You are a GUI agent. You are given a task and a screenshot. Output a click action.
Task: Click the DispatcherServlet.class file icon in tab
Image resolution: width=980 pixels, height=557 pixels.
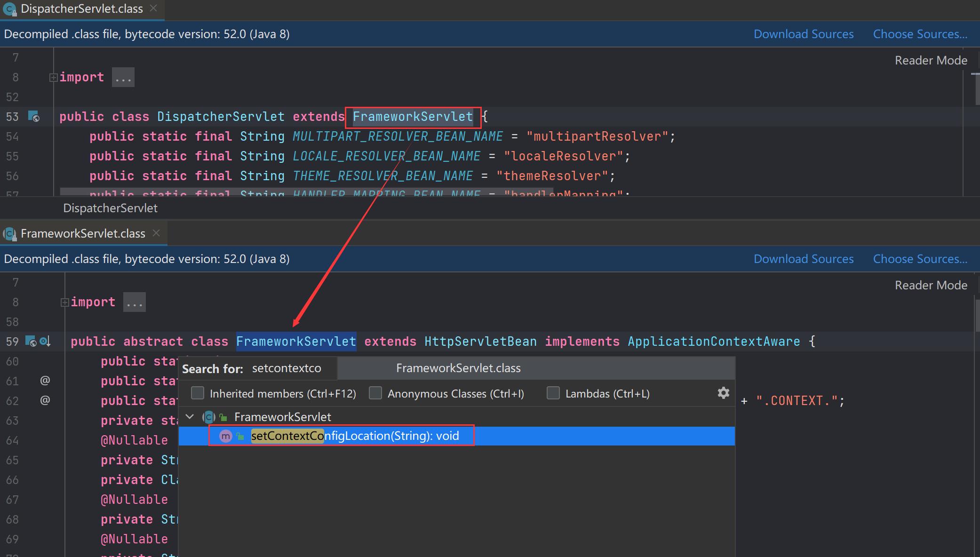pos(9,9)
